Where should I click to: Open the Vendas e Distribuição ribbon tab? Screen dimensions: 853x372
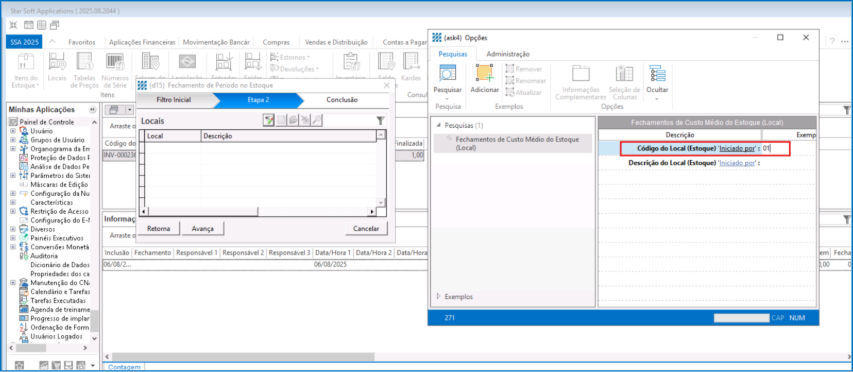pos(336,42)
